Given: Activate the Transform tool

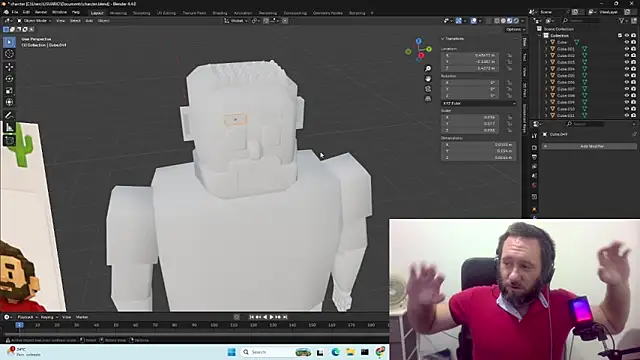Looking at the screenshot, I should coord(9,102).
